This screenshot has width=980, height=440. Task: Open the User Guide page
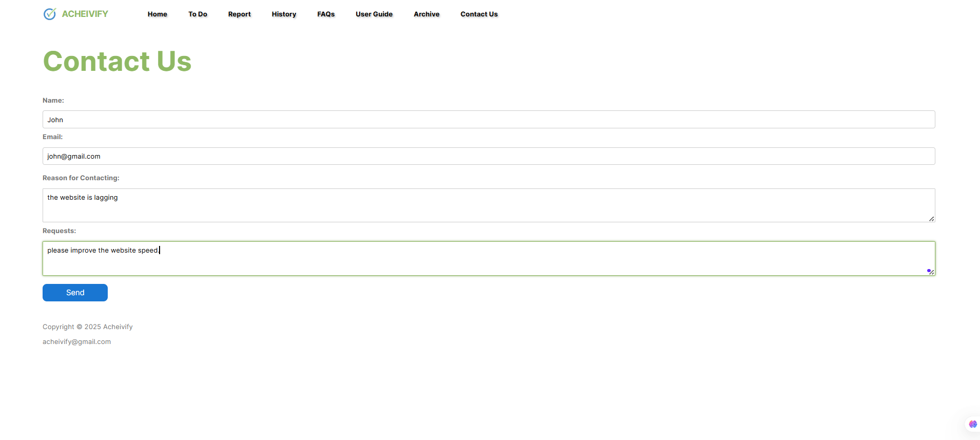click(374, 14)
